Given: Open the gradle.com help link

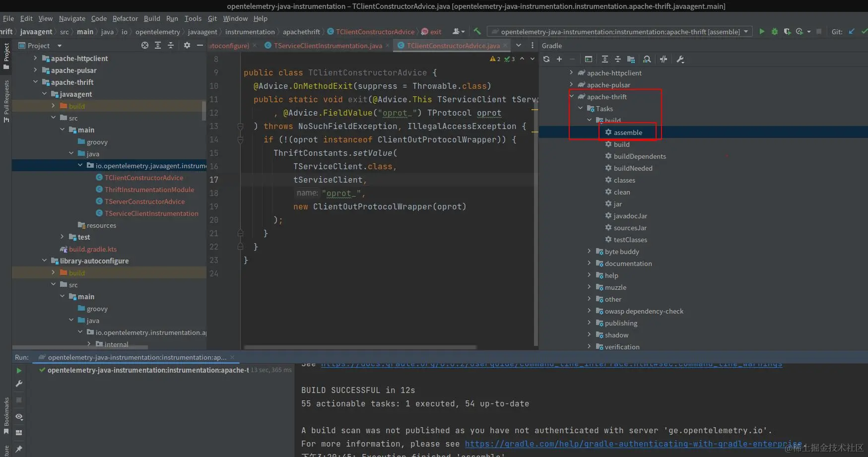Looking at the screenshot, I should [633, 444].
